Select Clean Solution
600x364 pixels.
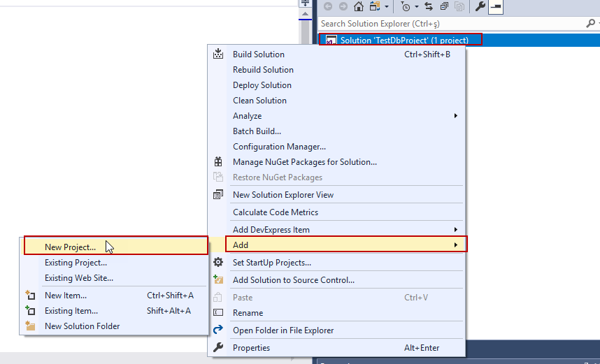pos(336,100)
